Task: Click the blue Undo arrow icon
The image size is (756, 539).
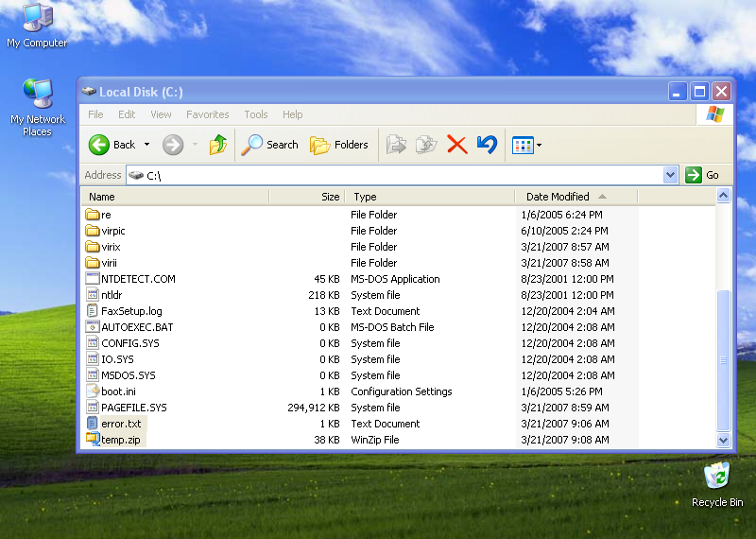Action: pos(487,145)
